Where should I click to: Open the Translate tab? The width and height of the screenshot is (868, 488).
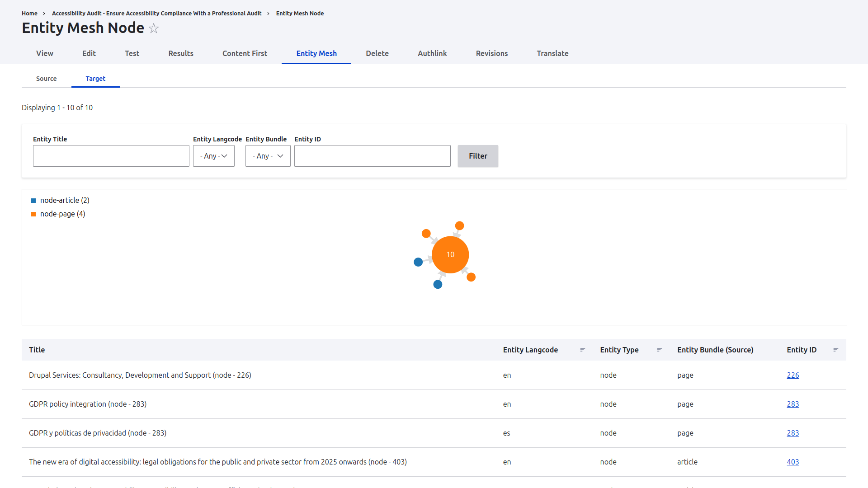(x=552, y=53)
